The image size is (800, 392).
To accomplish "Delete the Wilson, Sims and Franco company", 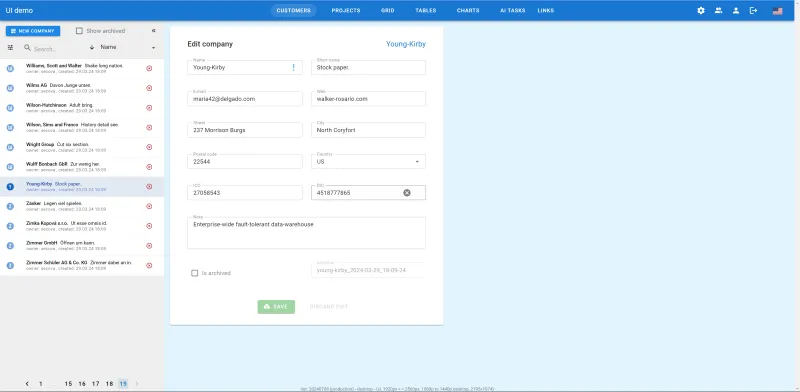I will click(x=149, y=128).
